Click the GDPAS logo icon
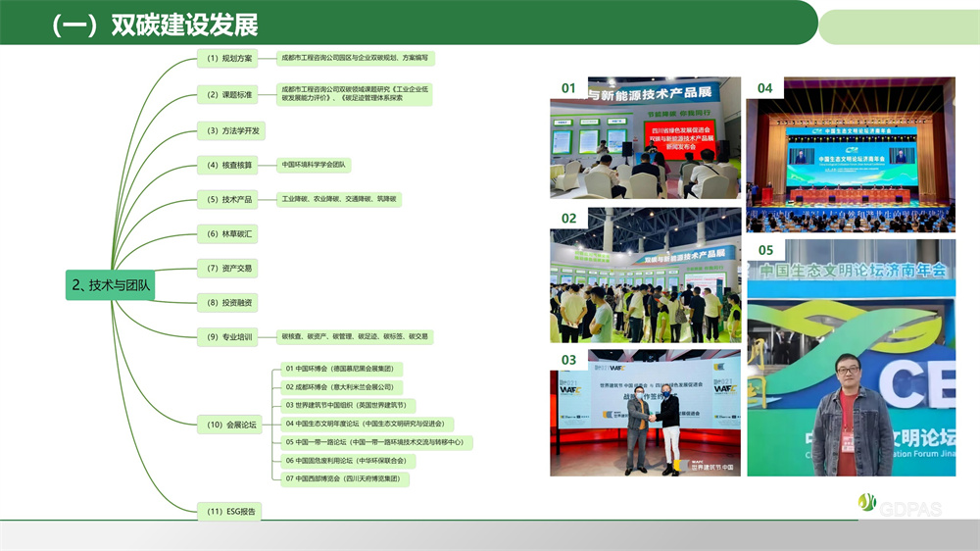The height and width of the screenshot is (551, 980). point(866,502)
